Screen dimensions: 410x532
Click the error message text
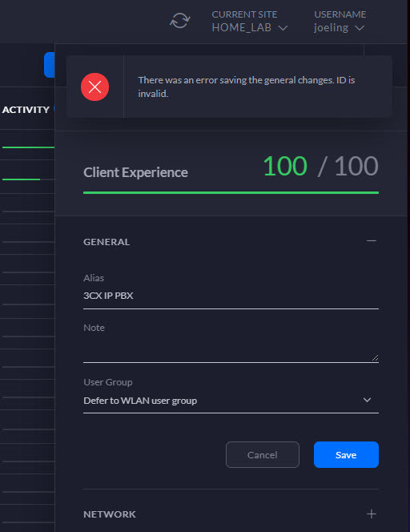click(247, 87)
